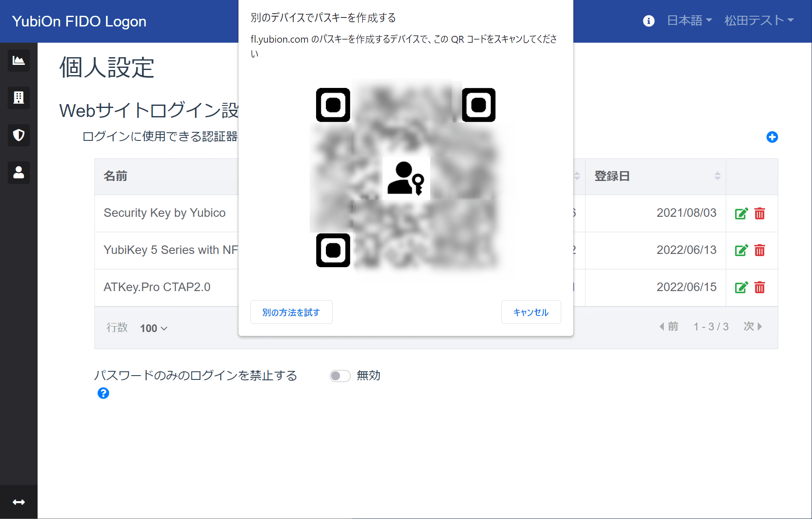Go to previous page with 前
The width and height of the screenshot is (812, 519).
[x=669, y=327]
